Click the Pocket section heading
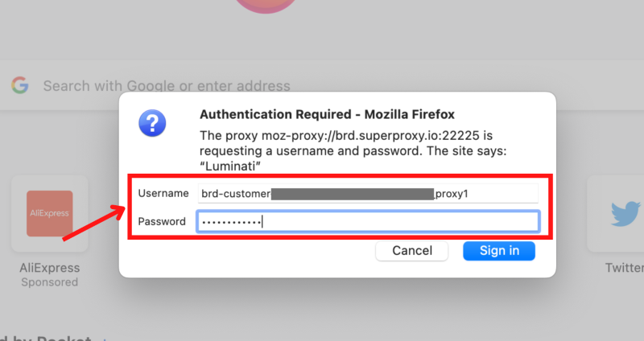Screen dimensions: 644x341 48,338
